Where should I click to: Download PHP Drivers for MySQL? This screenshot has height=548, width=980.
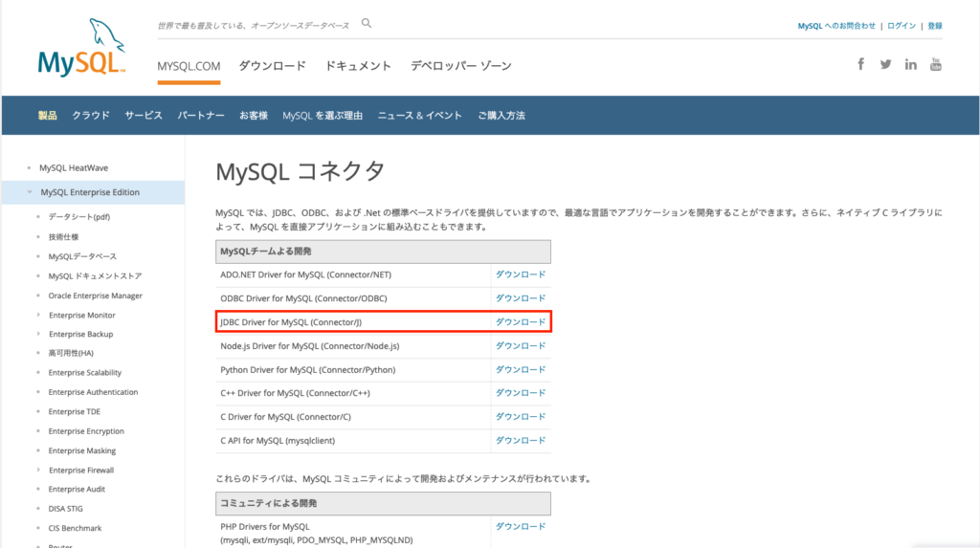521,526
